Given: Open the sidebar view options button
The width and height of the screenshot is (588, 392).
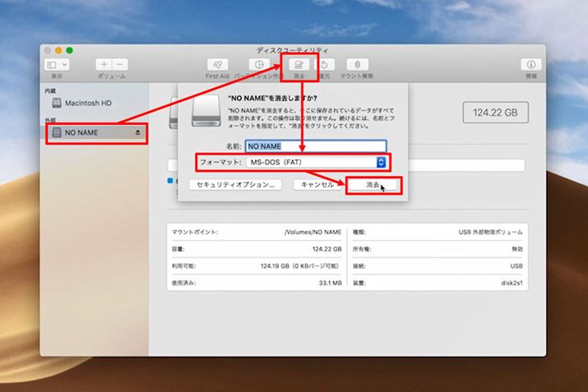Looking at the screenshot, I should (57, 65).
